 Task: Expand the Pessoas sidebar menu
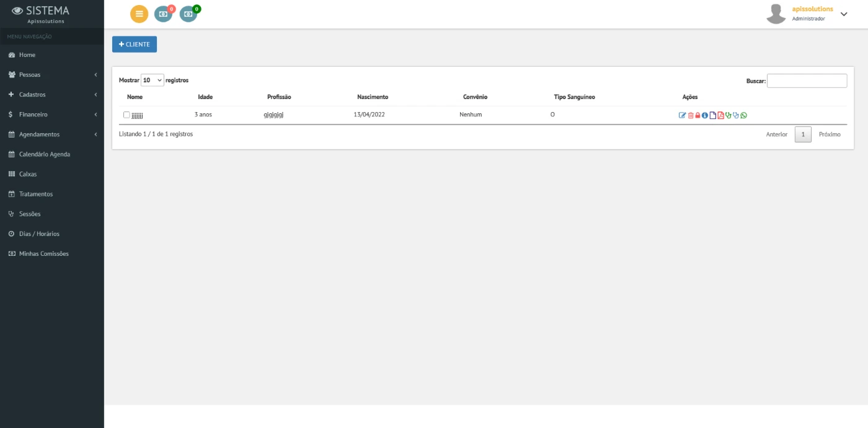pos(52,75)
